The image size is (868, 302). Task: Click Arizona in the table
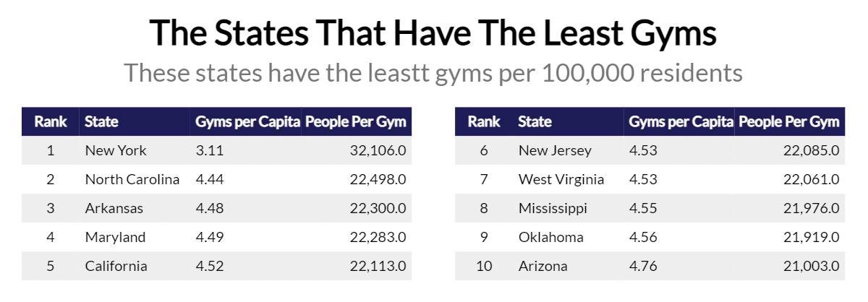543,266
